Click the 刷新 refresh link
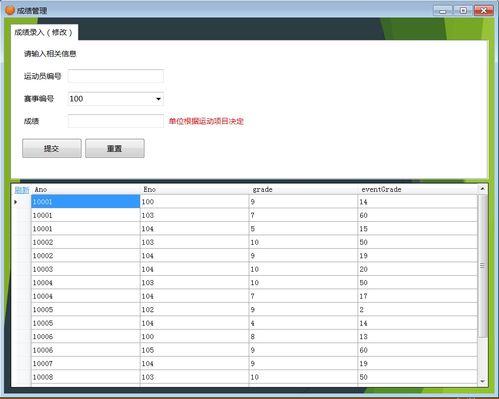The height and width of the screenshot is (399, 499). point(22,190)
